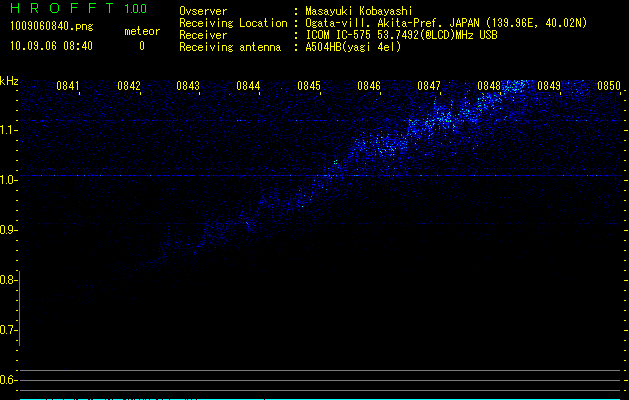Select the name Masayuki Kobayashi
Viewport: 629px width, 400px height.
(359, 11)
